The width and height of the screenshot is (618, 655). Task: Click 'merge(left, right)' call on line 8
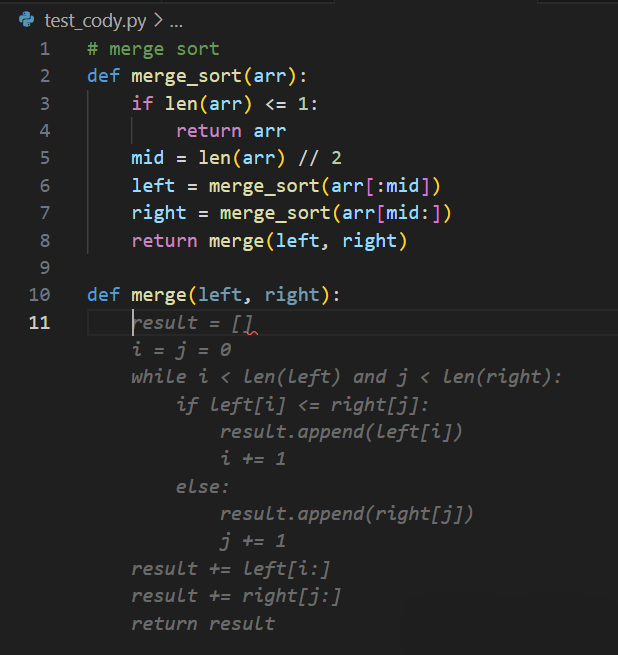(x=308, y=241)
